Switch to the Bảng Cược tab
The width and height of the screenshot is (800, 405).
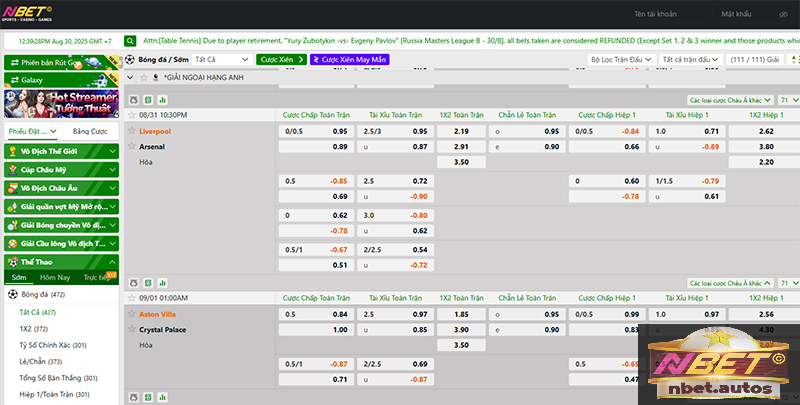point(90,132)
